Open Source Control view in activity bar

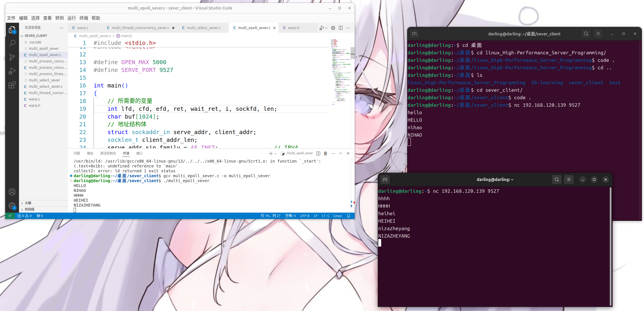click(12, 57)
